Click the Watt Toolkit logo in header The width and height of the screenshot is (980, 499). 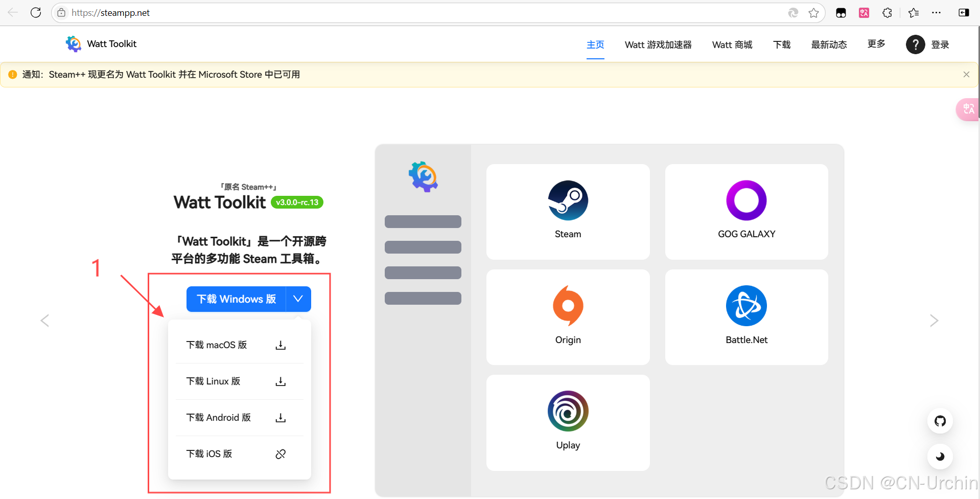click(x=74, y=44)
